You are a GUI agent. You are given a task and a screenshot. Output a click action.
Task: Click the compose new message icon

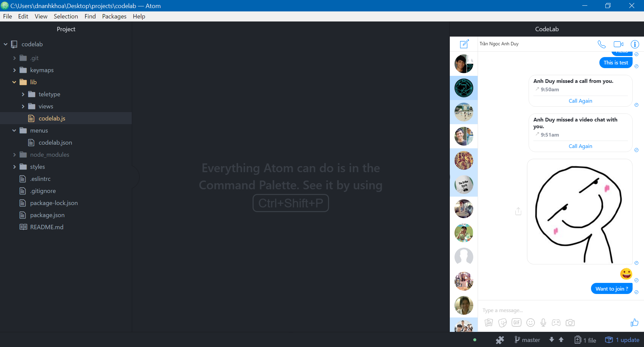(464, 44)
